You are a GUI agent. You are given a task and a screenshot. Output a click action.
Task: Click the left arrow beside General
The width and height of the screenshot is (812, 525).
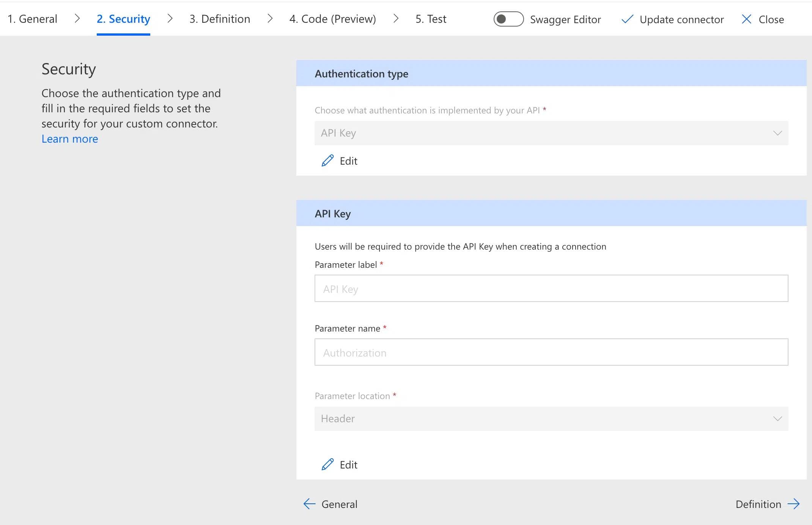pos(309,504)
